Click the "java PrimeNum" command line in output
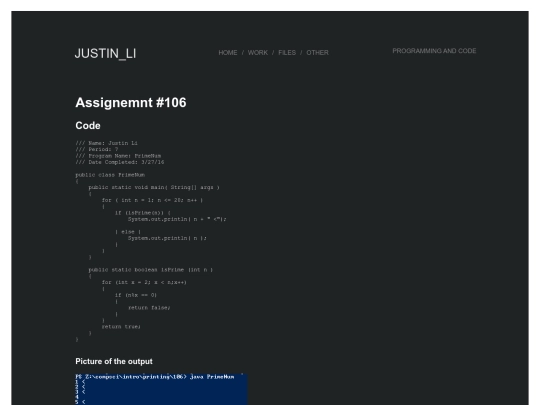This screenshot has height=405, width=540. pos(155,377)
